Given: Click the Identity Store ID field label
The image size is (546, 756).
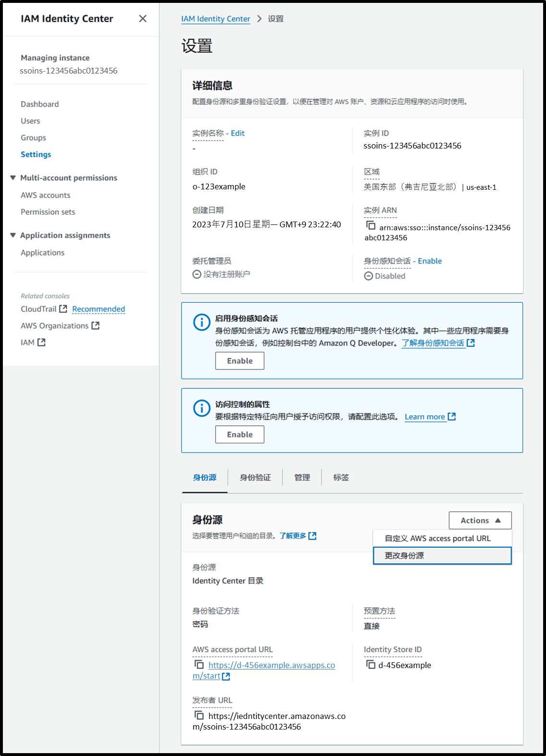Looking at the screenshot, I should coord(393,650).
